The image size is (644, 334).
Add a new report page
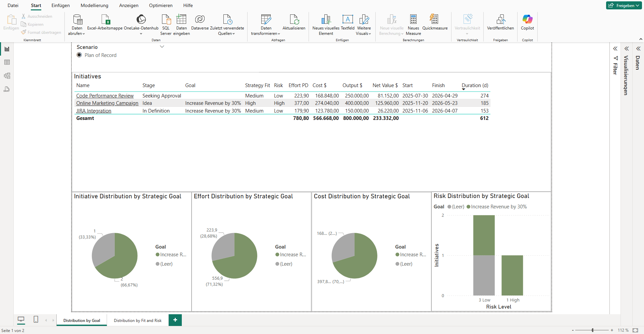point(175,320)
